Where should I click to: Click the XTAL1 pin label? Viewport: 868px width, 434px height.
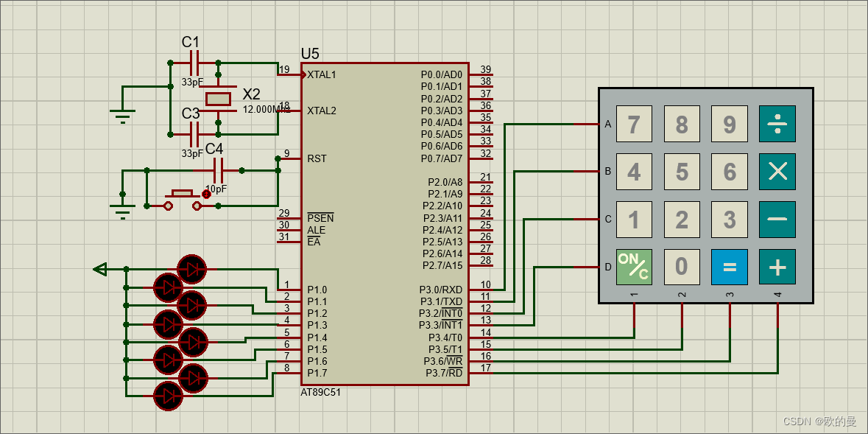coord(322,74)
